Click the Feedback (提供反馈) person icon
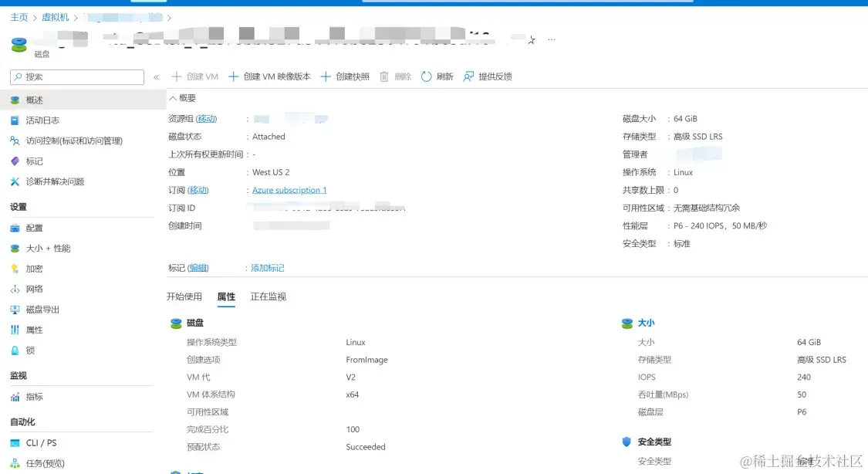Image resolution: width=868 pixels, height=474 pixels. click(468, 76)
